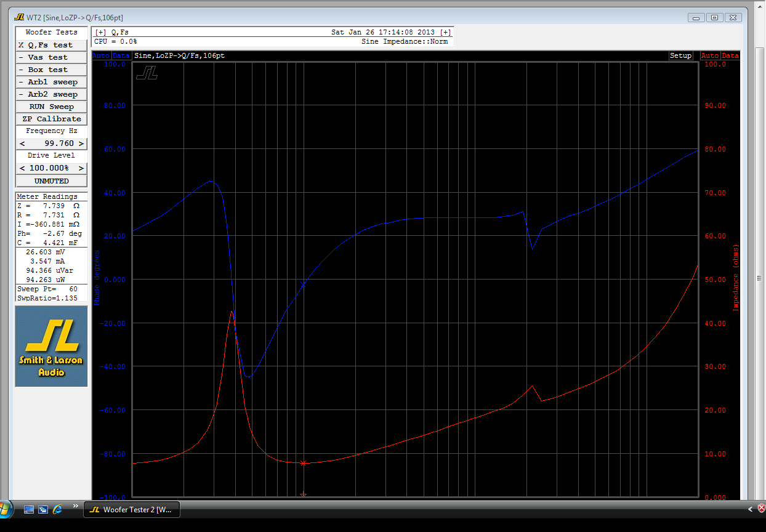Start the RUN Sweep button
Screen dimensions: 766x532
[x=51, y=107]
